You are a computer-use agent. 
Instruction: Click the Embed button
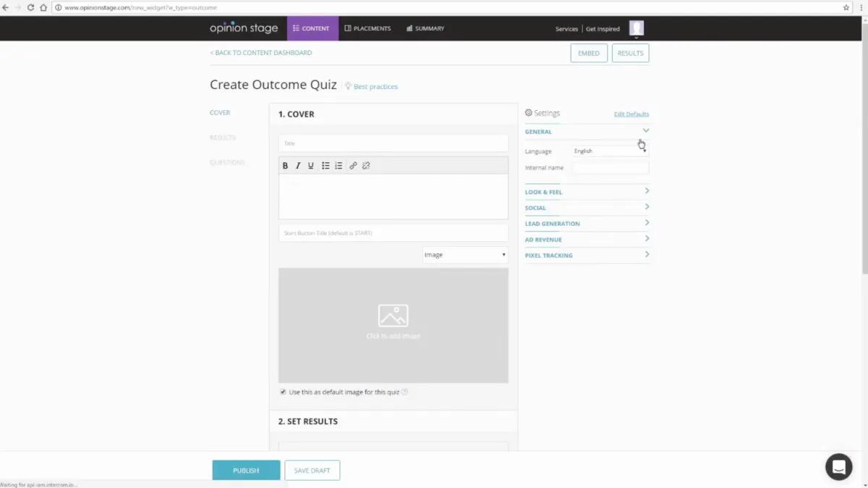589,53
